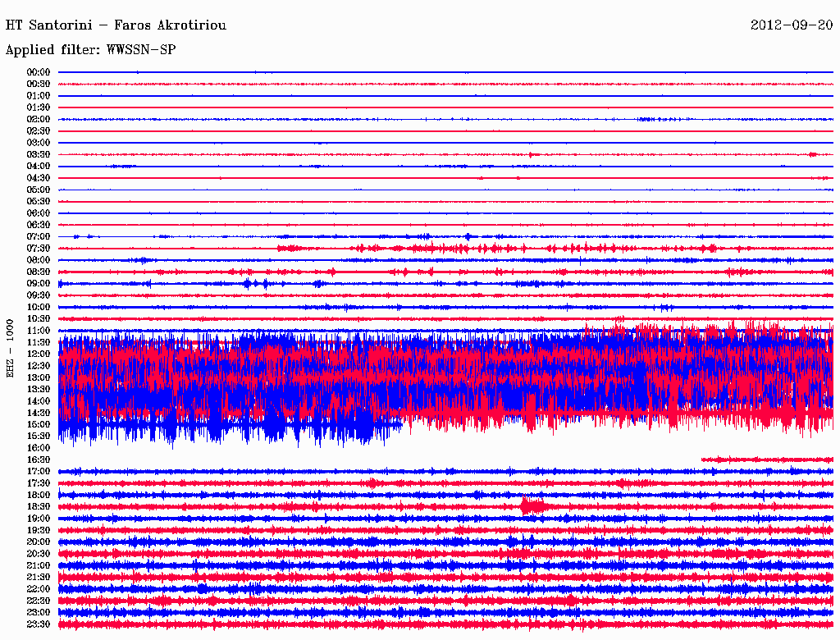Image resolution: width=840 pixels, height=640 pixels.
Task: Select the 06:30 time label
Action: click(39, 225)
